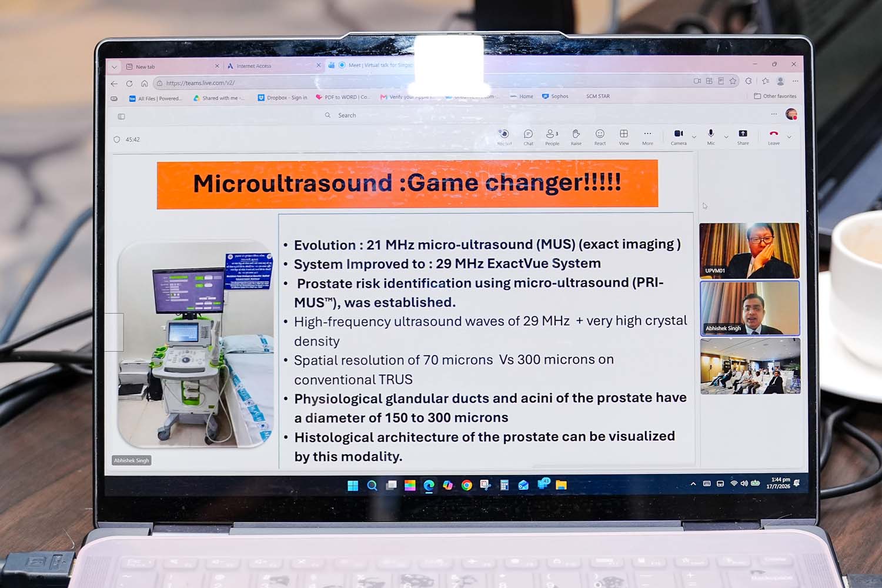Screen dimensions: 882x588
Task: Select Abhishek Singh's video thumbnail
Action: [750, 308]
